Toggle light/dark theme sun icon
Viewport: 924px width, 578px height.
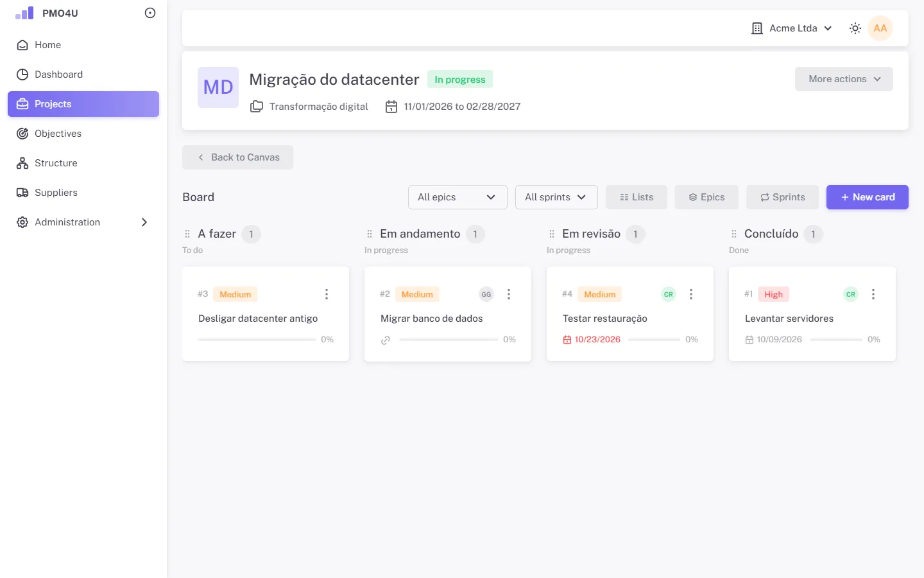pyautogui.click(x=855, y=28)
